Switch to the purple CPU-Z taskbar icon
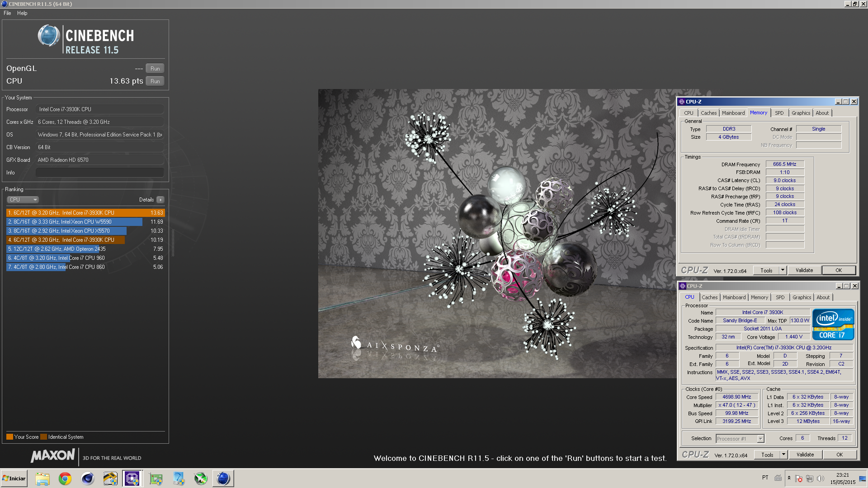Image resolution: width=868 pixels, height=488 pixels. coord(132,479)
